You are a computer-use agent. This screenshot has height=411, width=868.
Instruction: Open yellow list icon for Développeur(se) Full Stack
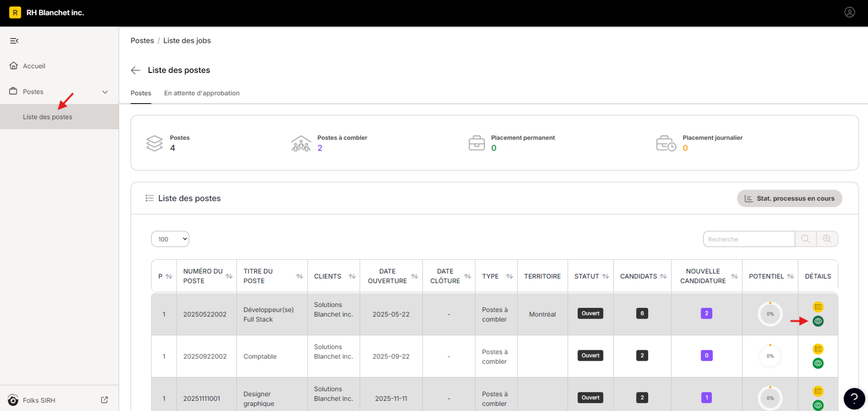point(818,307)
